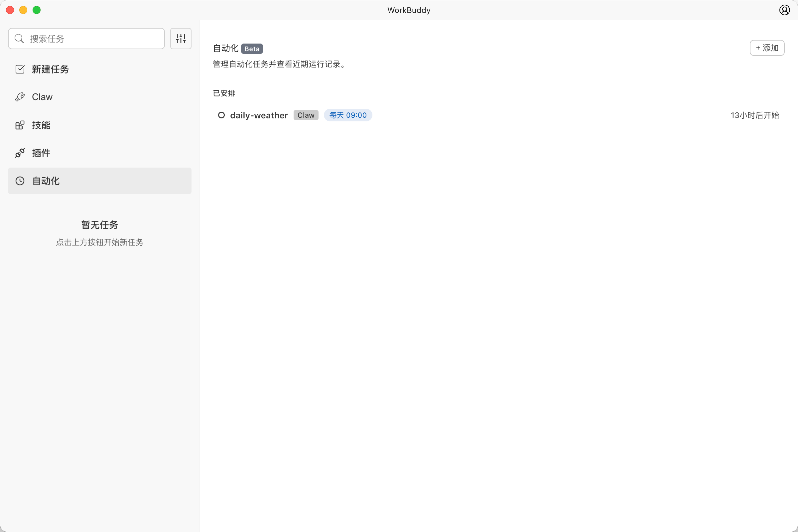
Task: Click the 插件 plug icon
Action: (x=20, y=153)
